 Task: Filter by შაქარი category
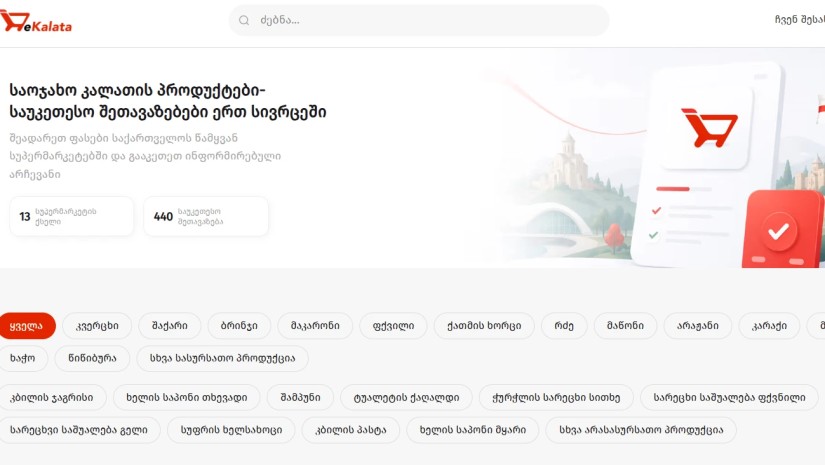tap(169, 326)
